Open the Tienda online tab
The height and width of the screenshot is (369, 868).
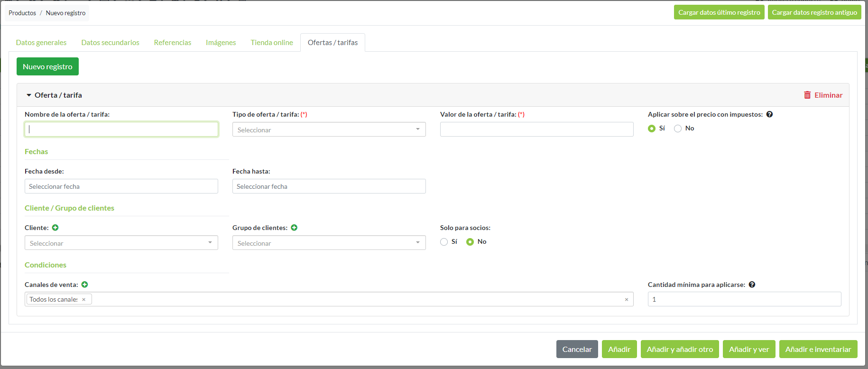[x=272, y=43]
